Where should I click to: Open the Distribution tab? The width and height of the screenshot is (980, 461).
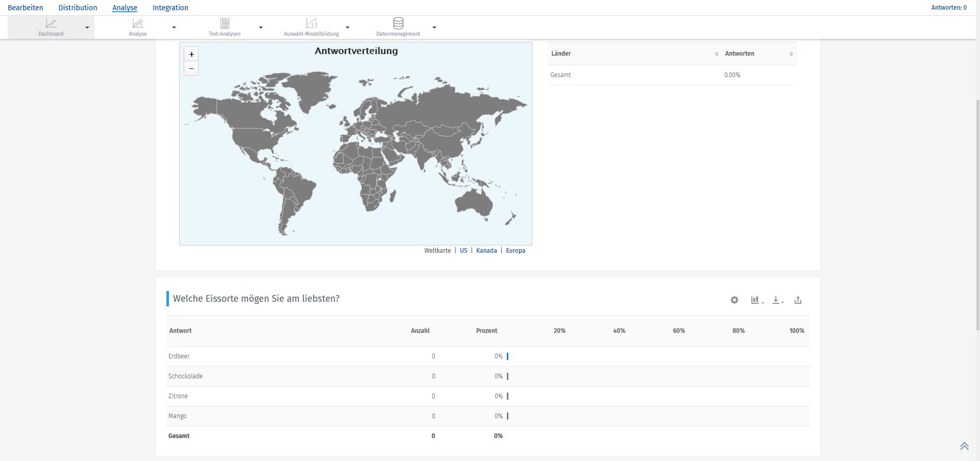[78, 8]
